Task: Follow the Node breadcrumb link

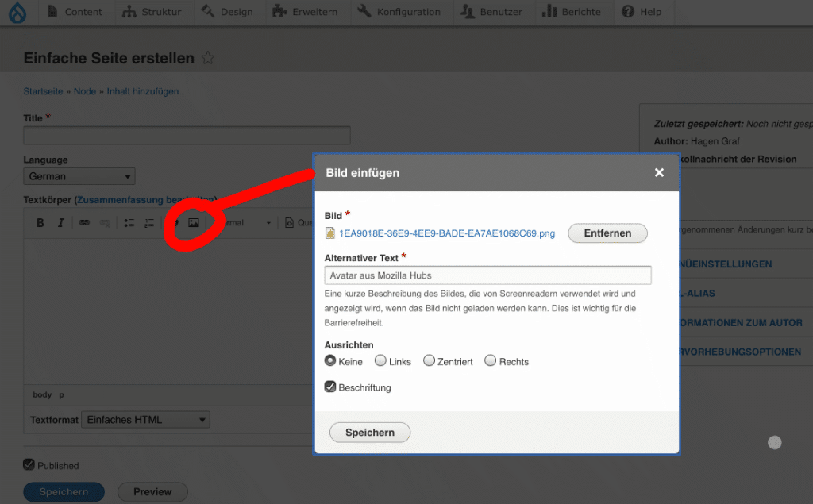Action: (84, 91)
